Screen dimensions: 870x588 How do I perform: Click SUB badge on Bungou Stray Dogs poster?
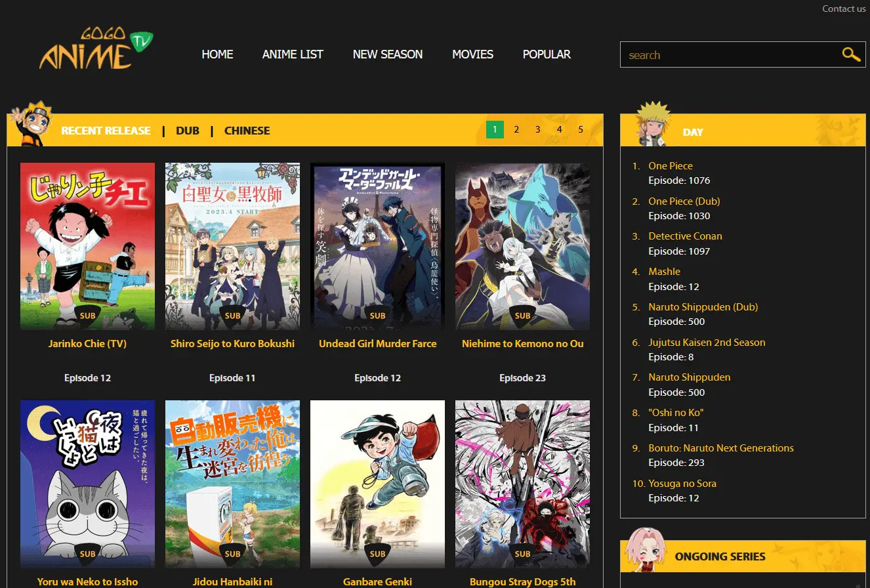tap(522, 553)
